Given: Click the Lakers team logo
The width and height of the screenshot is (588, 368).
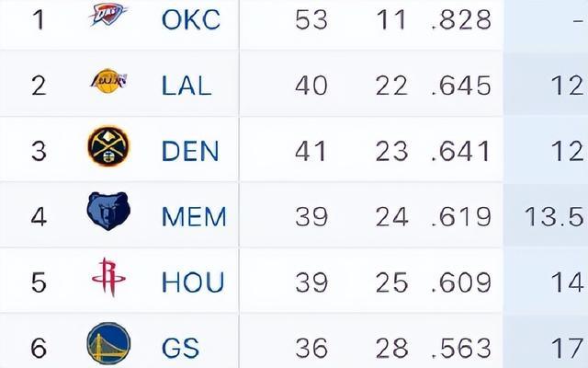Looking at the screenshot, I should point(108,81).
